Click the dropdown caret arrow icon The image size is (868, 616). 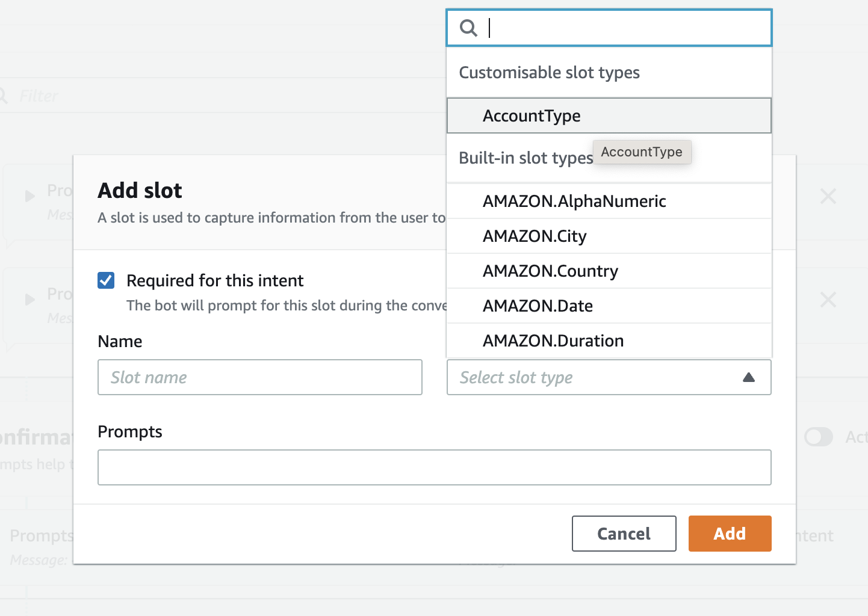click(749, 377)
